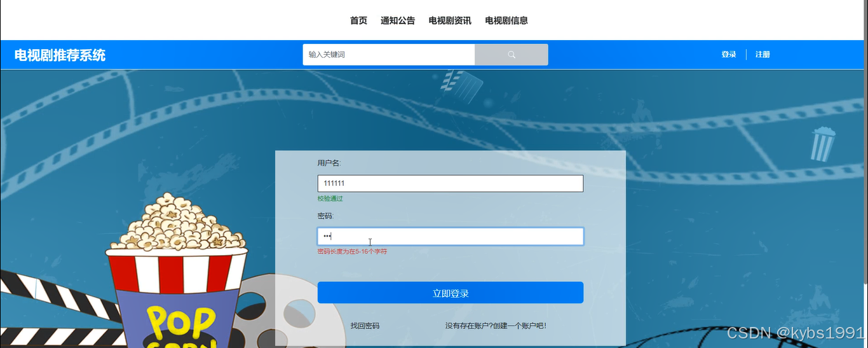868x348 pixels.
Task: Open the 通知公告 menu item
Action: click(398, 20)
